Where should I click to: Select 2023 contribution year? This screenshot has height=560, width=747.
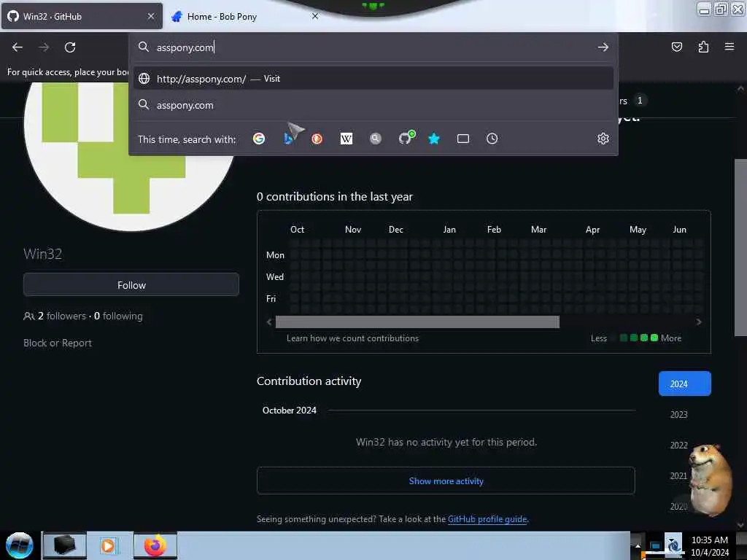(678, 414)
